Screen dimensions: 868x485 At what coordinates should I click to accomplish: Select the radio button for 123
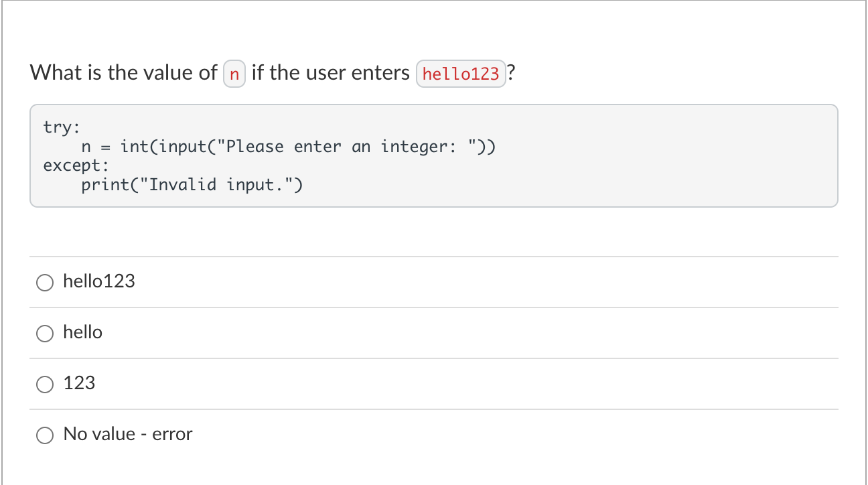click(44, 384)
